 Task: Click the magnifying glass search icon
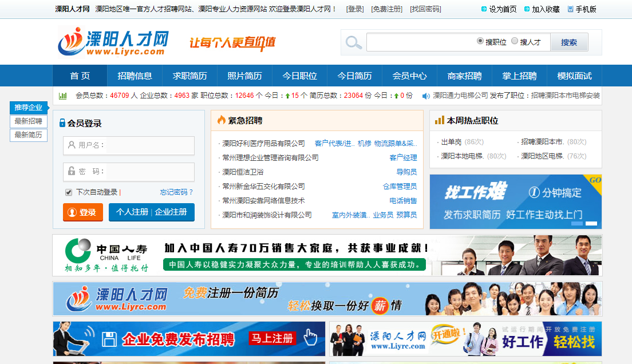[x=353, y=42]
